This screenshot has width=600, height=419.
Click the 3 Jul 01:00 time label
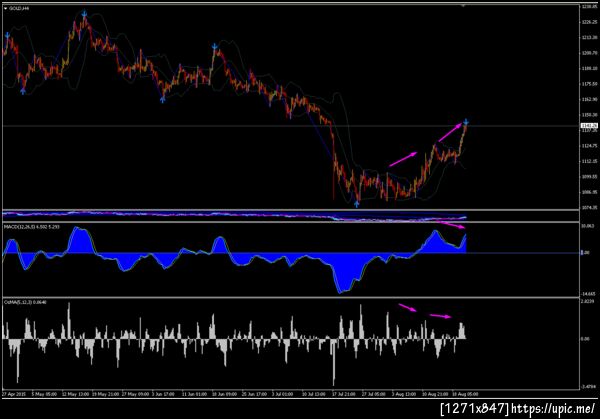[283, 394]
